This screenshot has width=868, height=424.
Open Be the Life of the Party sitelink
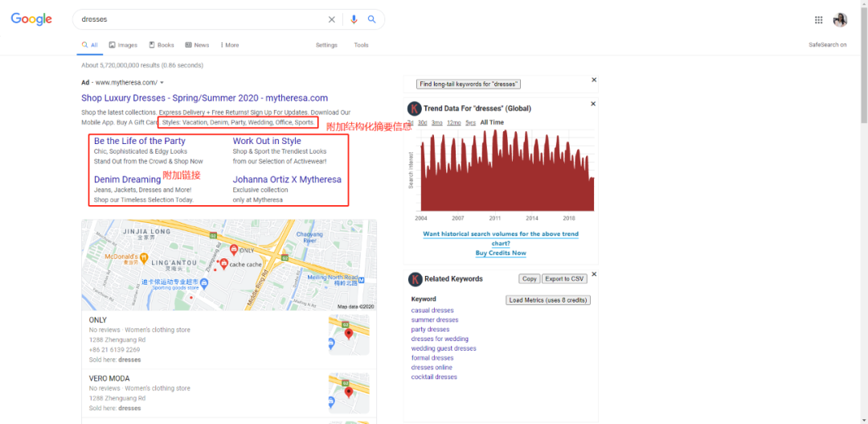click(140, 142)
